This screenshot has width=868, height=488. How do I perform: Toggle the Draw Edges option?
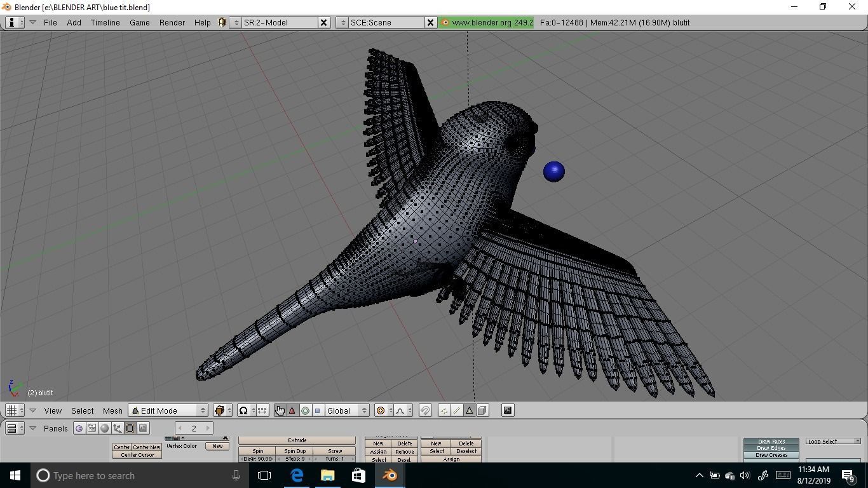771,448
